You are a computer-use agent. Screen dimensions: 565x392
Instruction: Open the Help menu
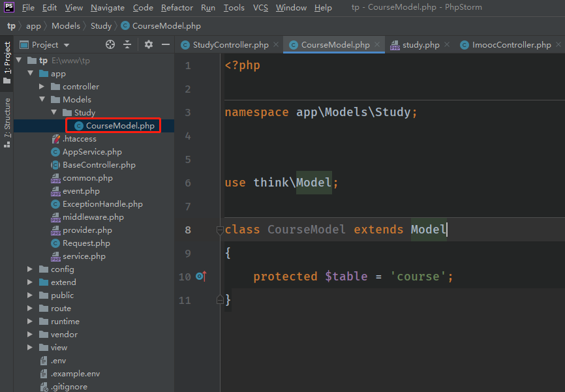tap(323, 8)
